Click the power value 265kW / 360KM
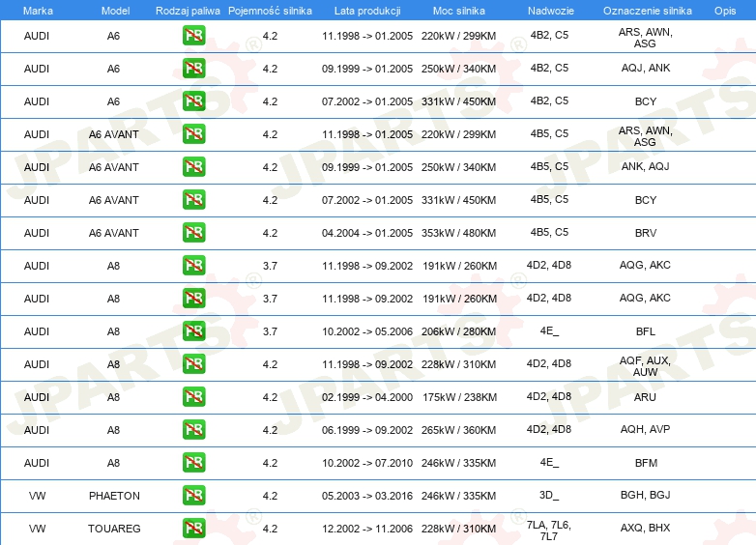756x545 pixels. click(x=458, y=430)
